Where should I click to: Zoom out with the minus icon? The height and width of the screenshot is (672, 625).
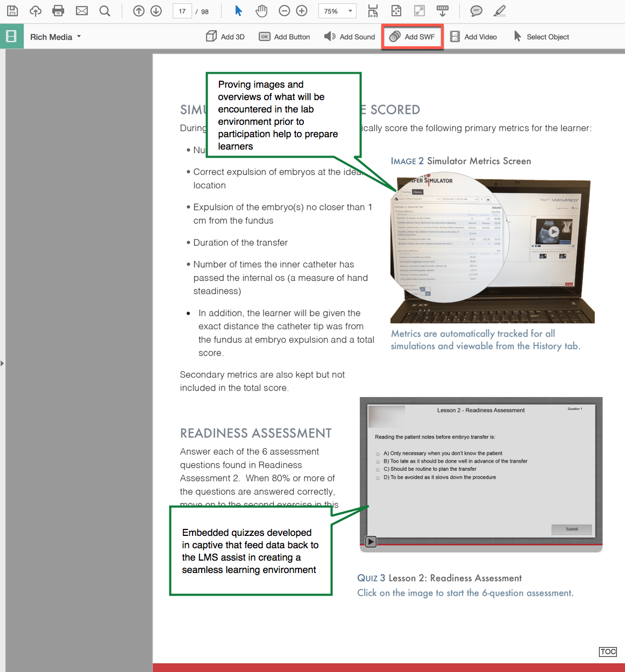coord(284,11)
